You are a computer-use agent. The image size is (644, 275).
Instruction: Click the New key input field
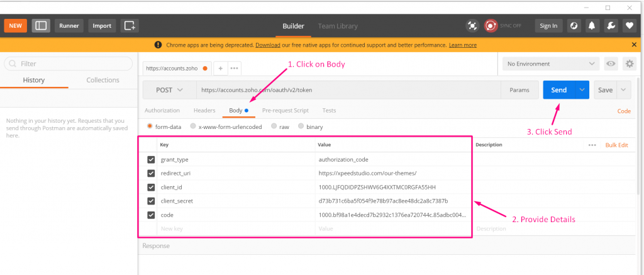point(236,228)
